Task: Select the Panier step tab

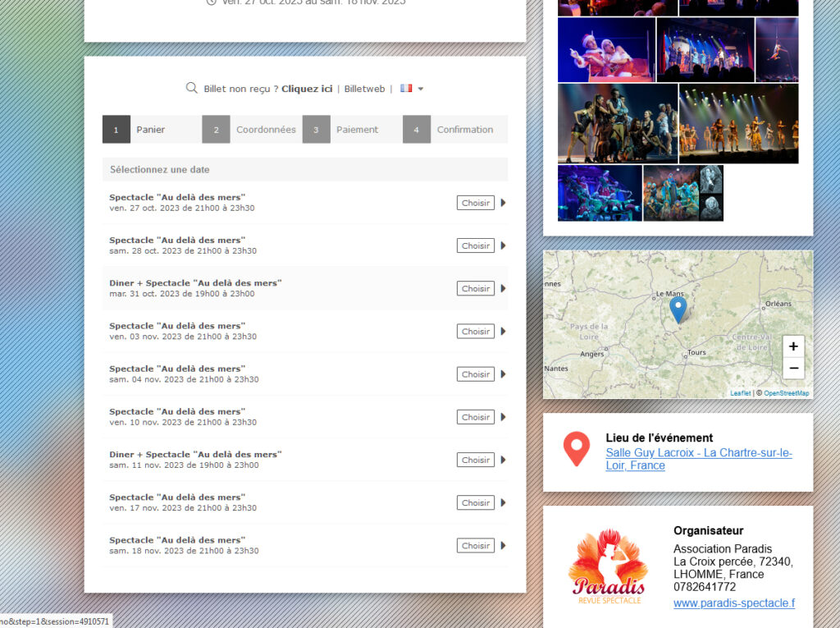Action: [152, 129]
